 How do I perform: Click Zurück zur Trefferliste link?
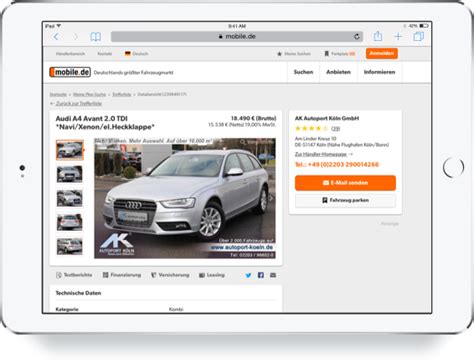(79, 104)
